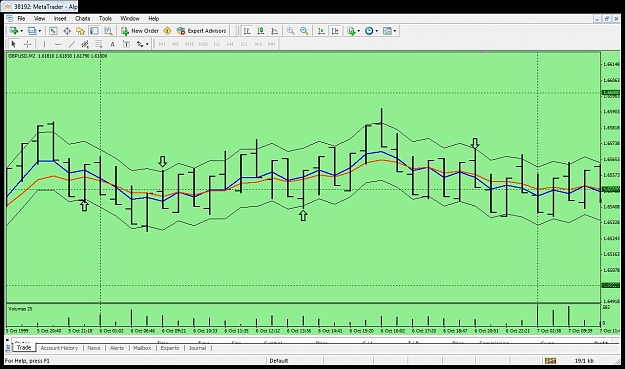625x369 pixels.
Task: Switch to the Account History tab
Action: [x=59, y=348]
